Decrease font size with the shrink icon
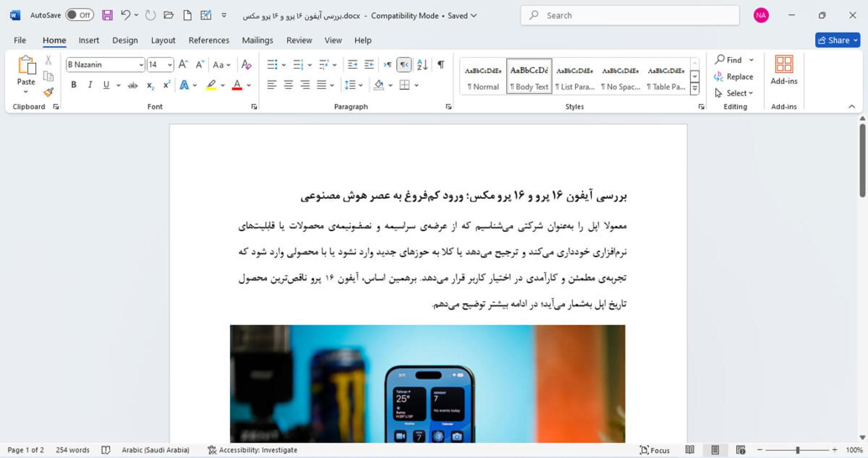868x458 pixels. (x=200, y=64)
